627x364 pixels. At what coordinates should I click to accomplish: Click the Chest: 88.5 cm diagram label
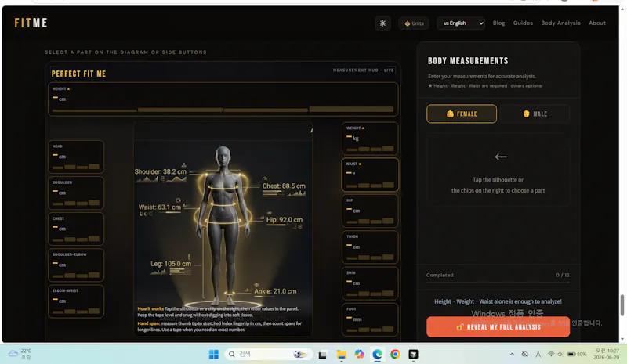coord(284,186)
